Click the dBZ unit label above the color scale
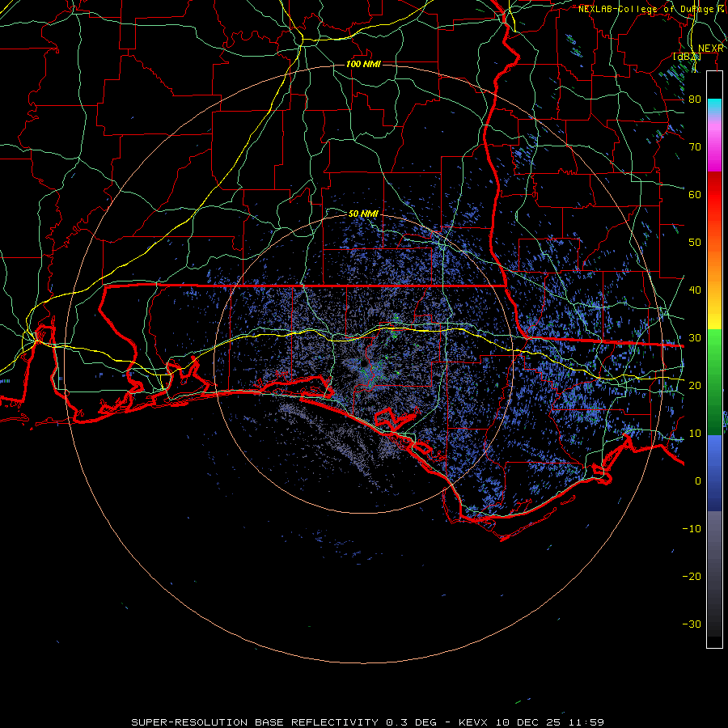This screenshot has height=728, width=728. click(687, 57)
